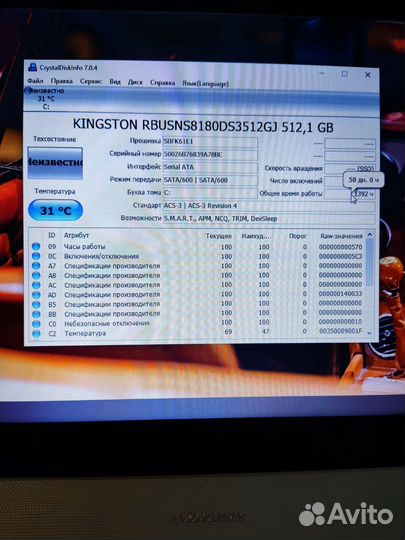Click the scroll up arrow of attribute list
The width and height of the screenshot is (405, 540).
coord(370,235)
